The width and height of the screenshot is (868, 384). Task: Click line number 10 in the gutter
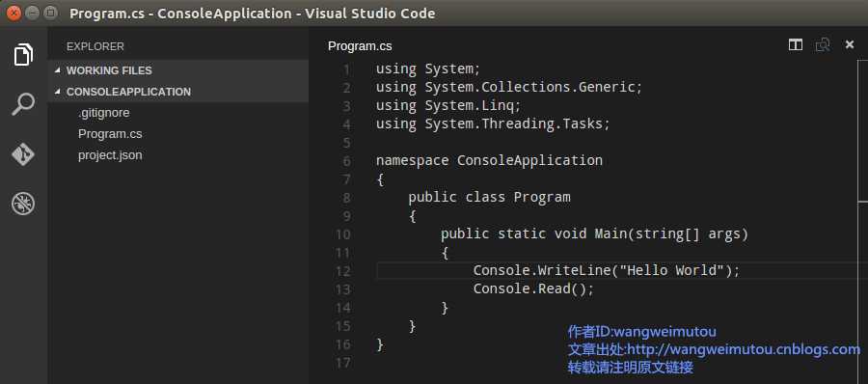click(343, 234)
